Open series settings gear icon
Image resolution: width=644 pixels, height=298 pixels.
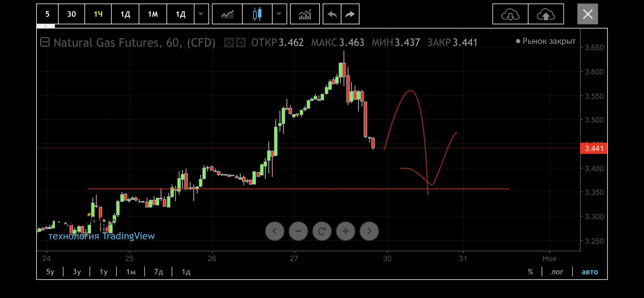click(x=241, y=42)
